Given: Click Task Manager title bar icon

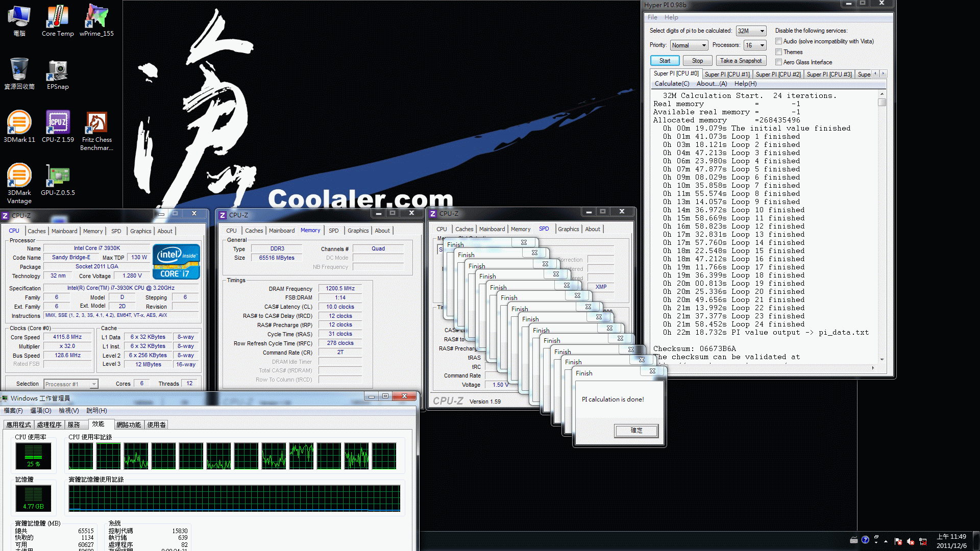Looking at the screenshot, I should click(x=5, y=398).
